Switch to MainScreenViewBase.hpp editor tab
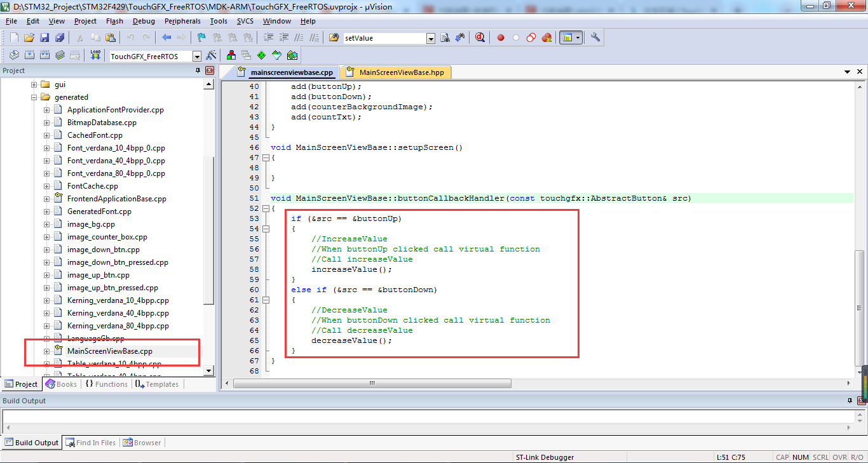This screenshot has height=463, width=868. pos(397,72)
